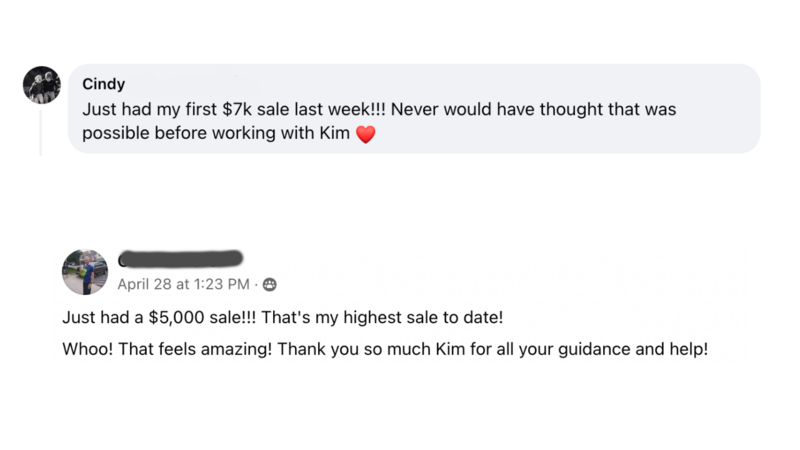Click the name Cindy on the comment
Image resolution: width=800 pixels, height=450 pixels.
pos(104,84)
